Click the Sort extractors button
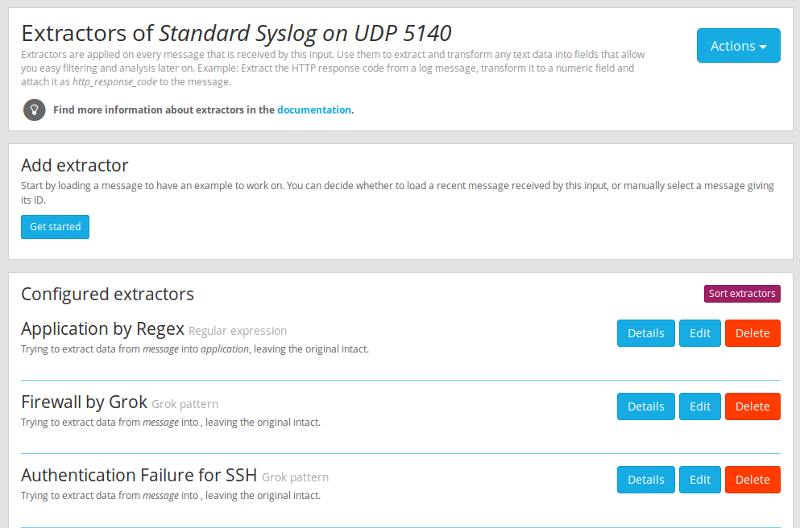Screen dimensions: 800x528 coord(742,293)
